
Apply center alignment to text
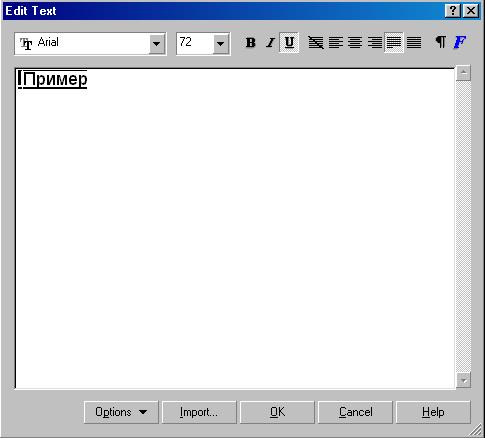tap(355, 43)
